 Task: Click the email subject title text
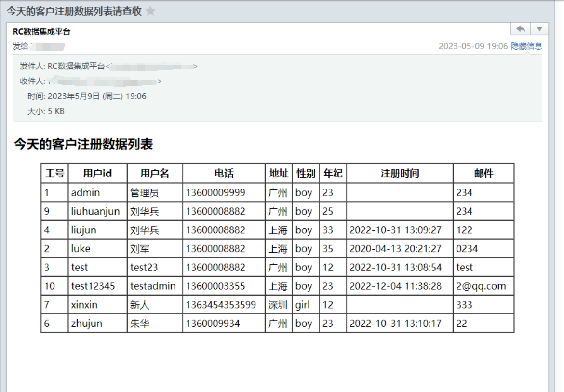click(74, 12)
